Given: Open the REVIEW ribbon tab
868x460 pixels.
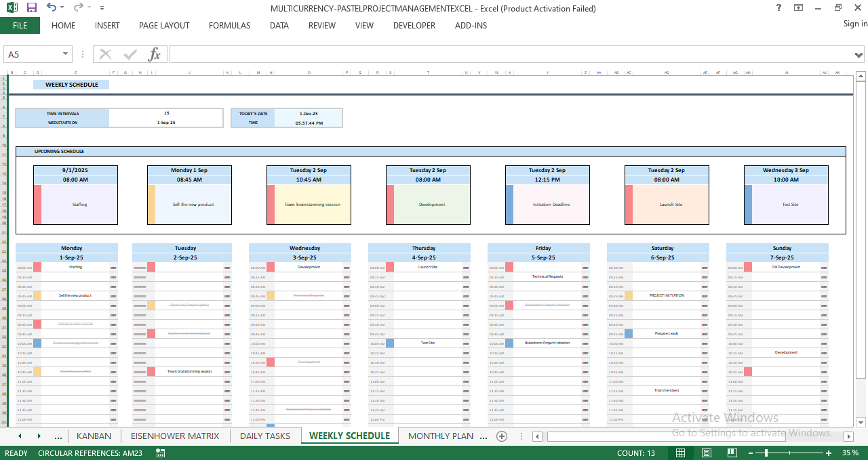Looking at the screenshot, I should point(322,26).
